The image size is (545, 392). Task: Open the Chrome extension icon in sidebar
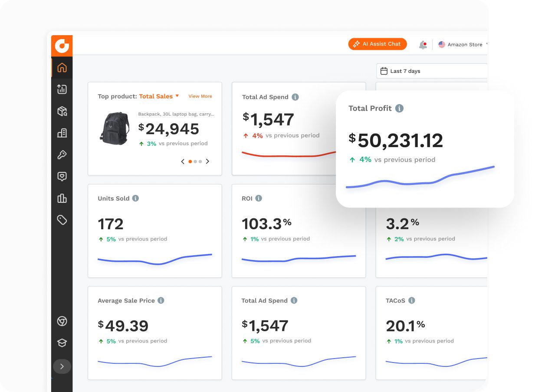(x=62, y=321)
